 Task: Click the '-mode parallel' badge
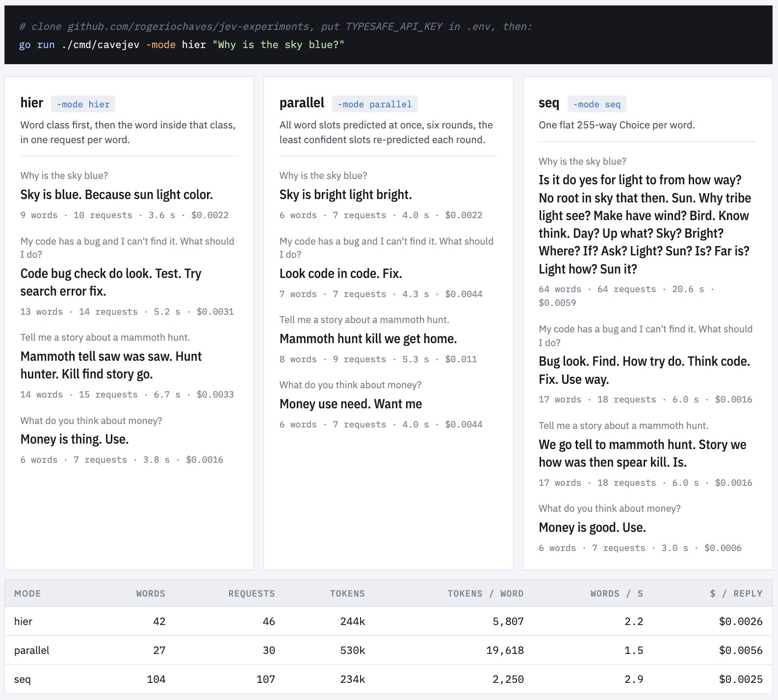pos(375,104)
